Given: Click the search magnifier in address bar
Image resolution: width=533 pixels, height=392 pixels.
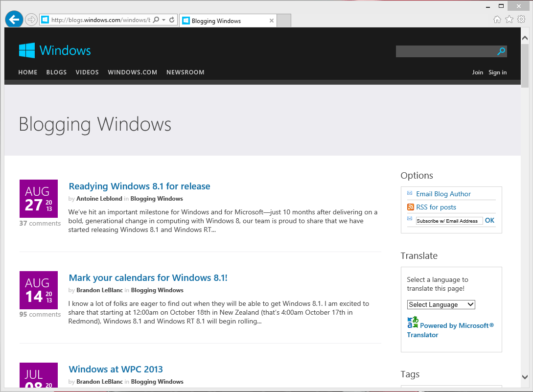Looking at the screenshot, I should [x=156, y=20].
